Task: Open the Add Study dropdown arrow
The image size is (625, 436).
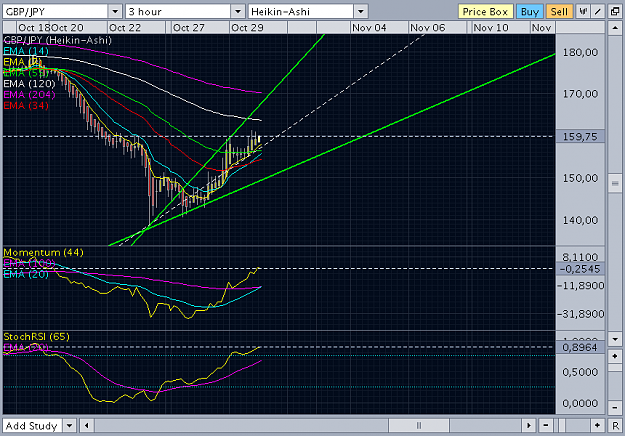Action: [69, 426]
